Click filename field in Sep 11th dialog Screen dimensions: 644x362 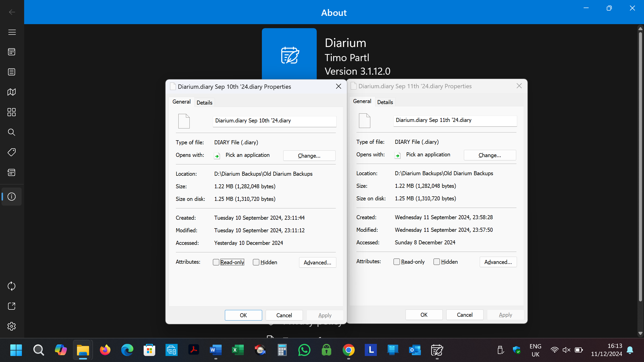[455, 121]
